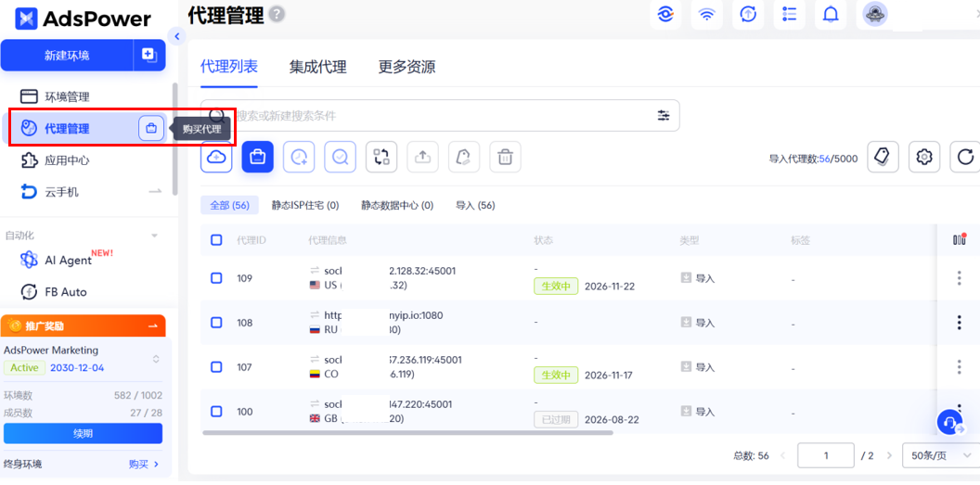980x485 pixels.
Task: Open batch create next to 新建环境
Action: point(149,55)
